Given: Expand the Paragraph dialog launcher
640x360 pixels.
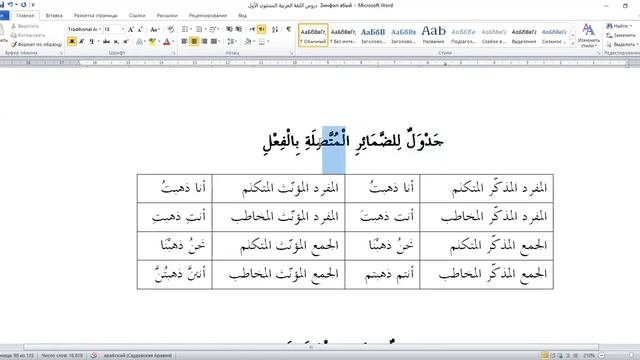Looking at the screenshot, I should 292,53.
